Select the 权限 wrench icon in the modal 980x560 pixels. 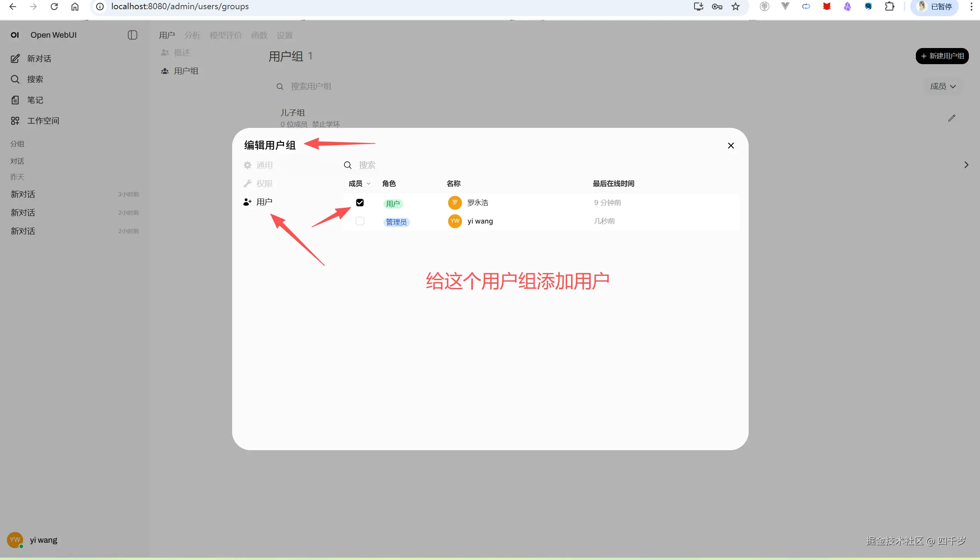248,184
